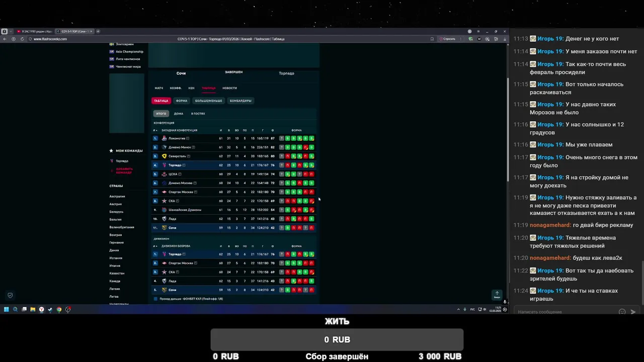
Task: Click the chat panel scrollbar
Action: tap(642, 282)
